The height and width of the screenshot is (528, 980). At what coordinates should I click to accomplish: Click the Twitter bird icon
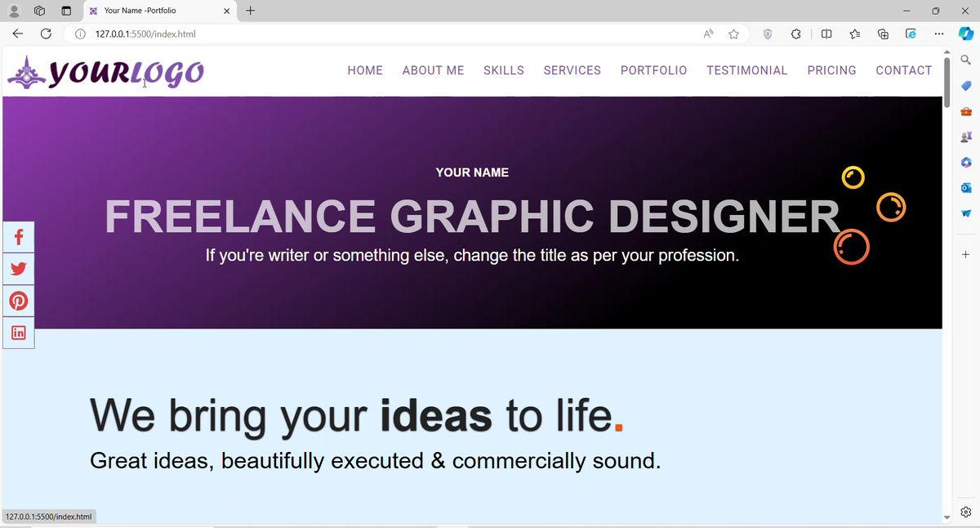[18, 269]
